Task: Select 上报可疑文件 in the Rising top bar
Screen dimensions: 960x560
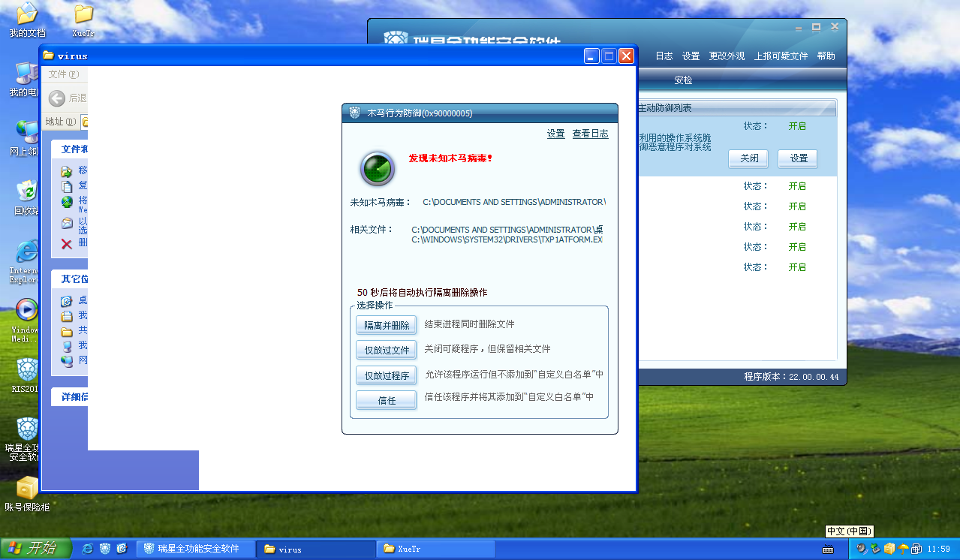Action: click(781, 56)
